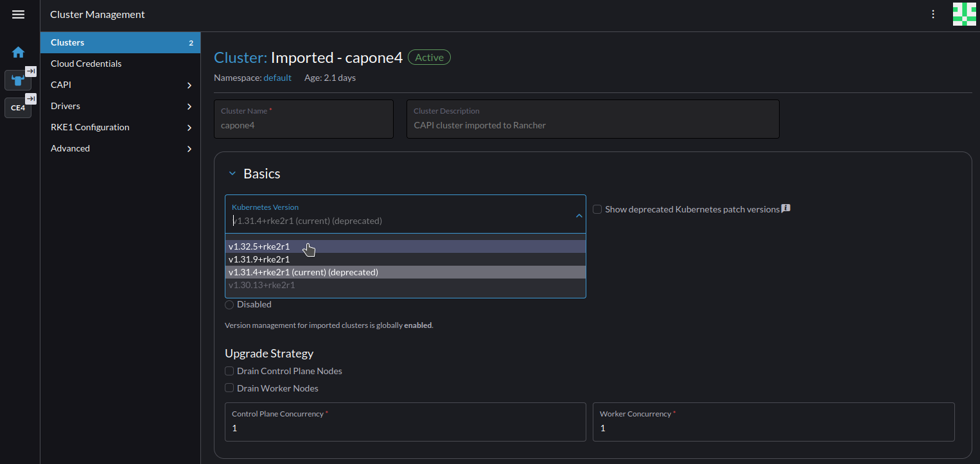Viewport: 980px width, 464px height.
Task: Open the hamburger navigation menu
Action: [18, 14]
